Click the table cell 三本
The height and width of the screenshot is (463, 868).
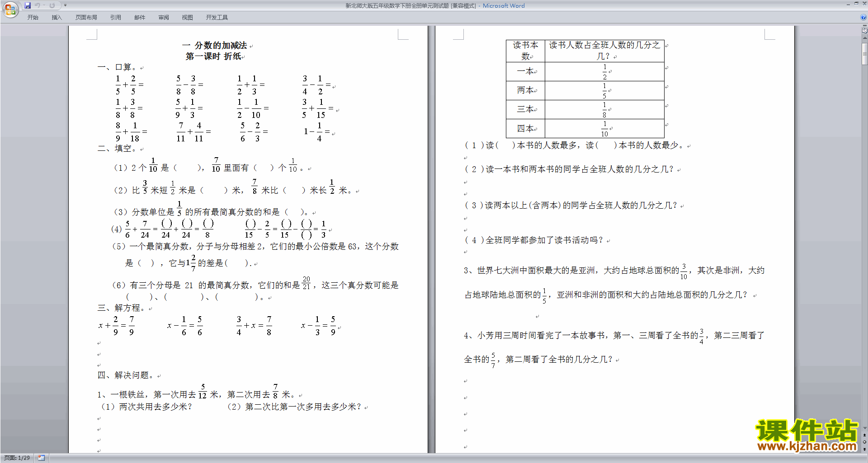pos(525,109)
